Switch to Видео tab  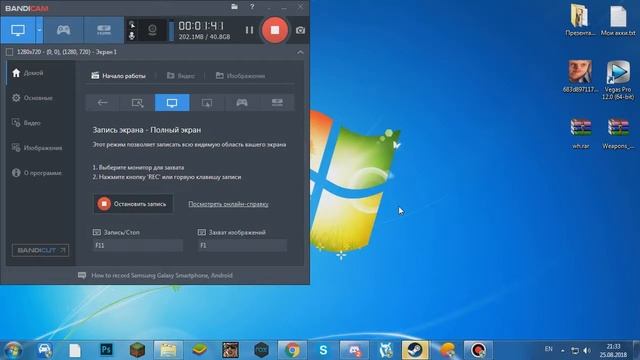[181, 76]
